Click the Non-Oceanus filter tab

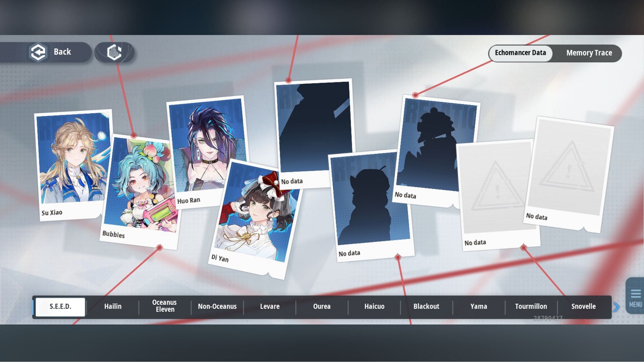point(217,307)
